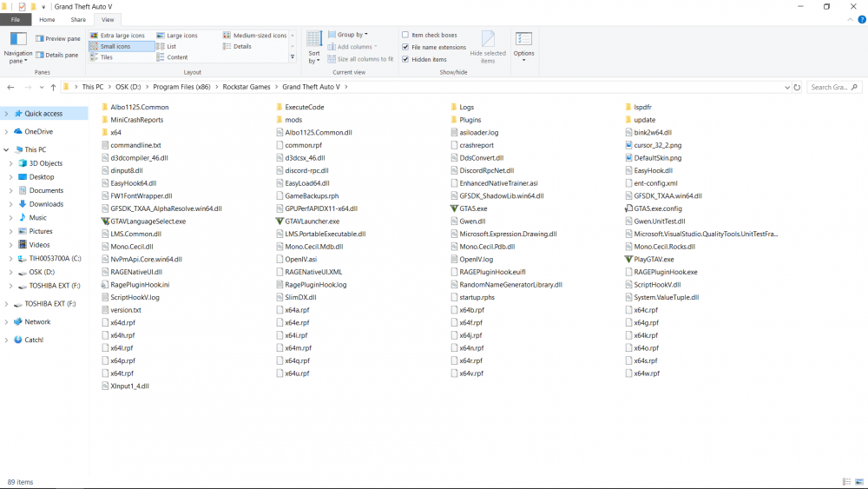Click the Details pane icon
868x489 pixels.
click(x=40, y=55)
